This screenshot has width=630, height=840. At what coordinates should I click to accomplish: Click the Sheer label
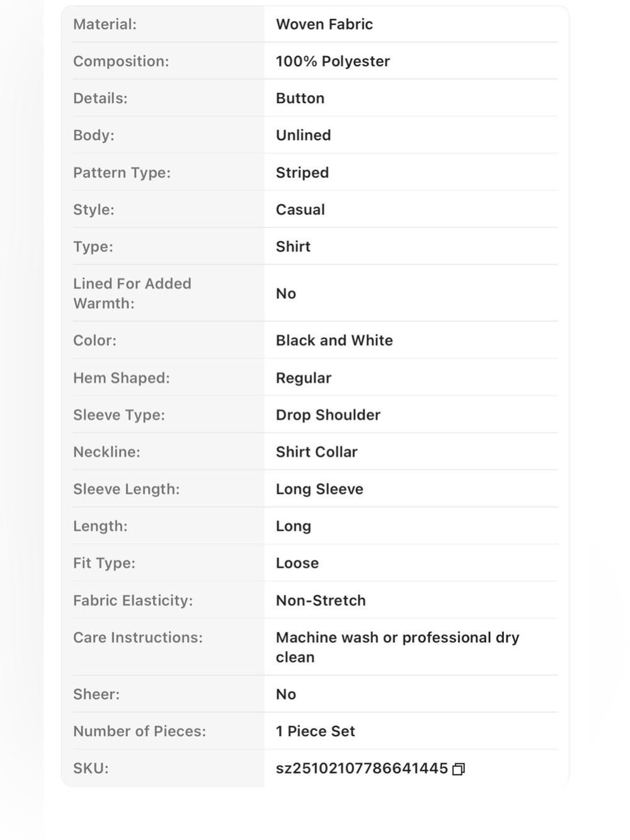96,694
